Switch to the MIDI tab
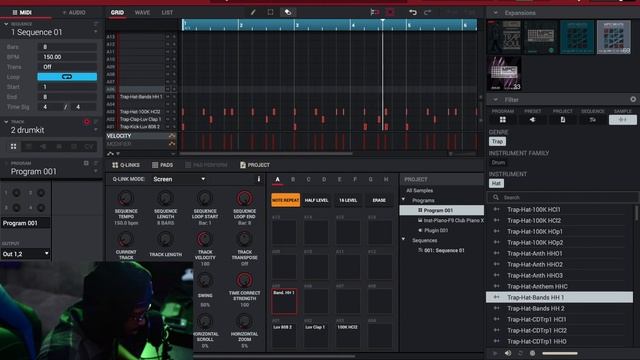Screen dimensions: 640x360 [22, 12]
